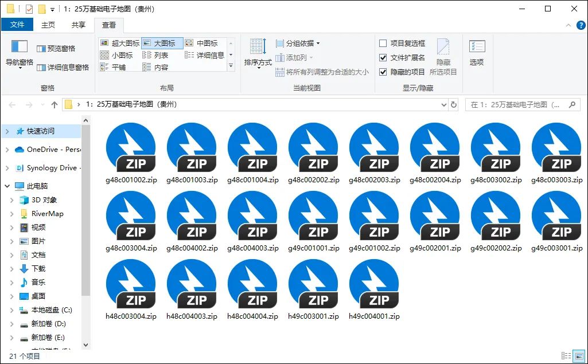Select file g48c003003.zip

point(556,154)
